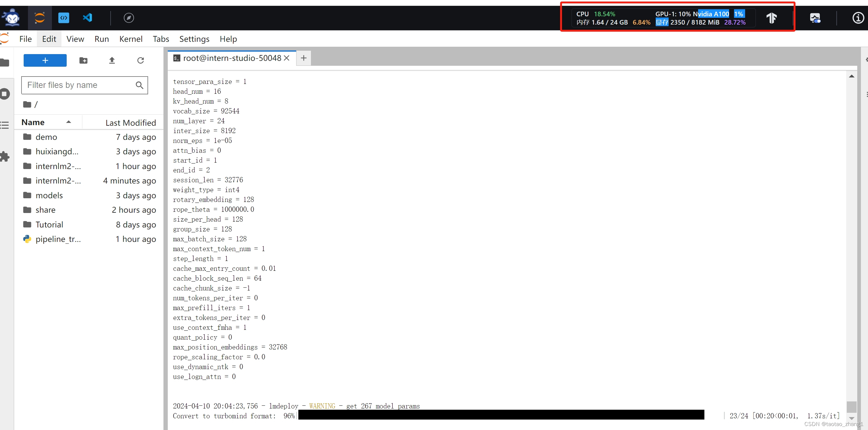
Task: Click the blue new launcher button
Action: pyautogui.click(x=45, y=60)
